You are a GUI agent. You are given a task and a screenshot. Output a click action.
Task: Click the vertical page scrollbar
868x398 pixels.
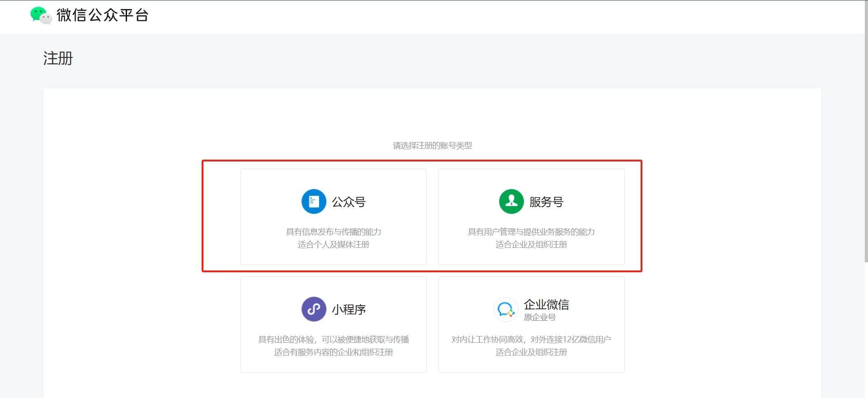pos(866,131)
